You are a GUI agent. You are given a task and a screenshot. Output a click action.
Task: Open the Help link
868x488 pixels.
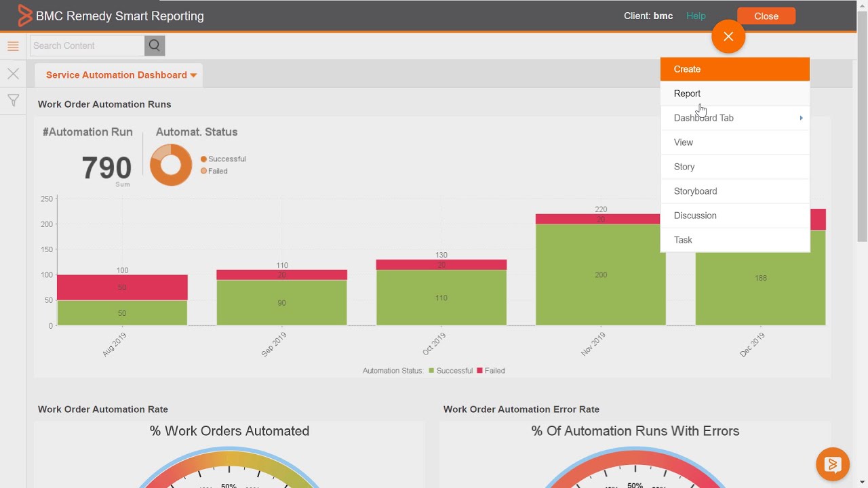coord(696,16)
